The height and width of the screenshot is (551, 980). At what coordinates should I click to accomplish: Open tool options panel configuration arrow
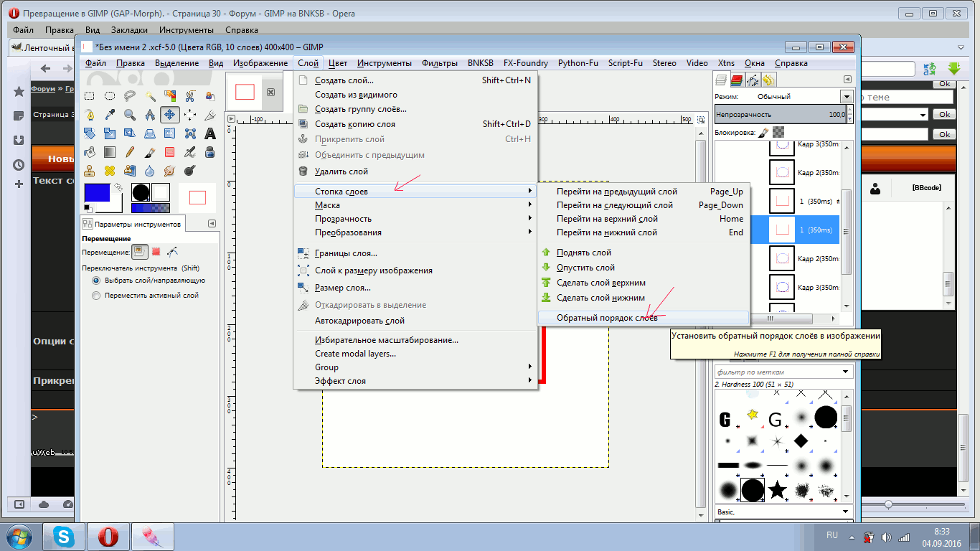pos(212,224)
